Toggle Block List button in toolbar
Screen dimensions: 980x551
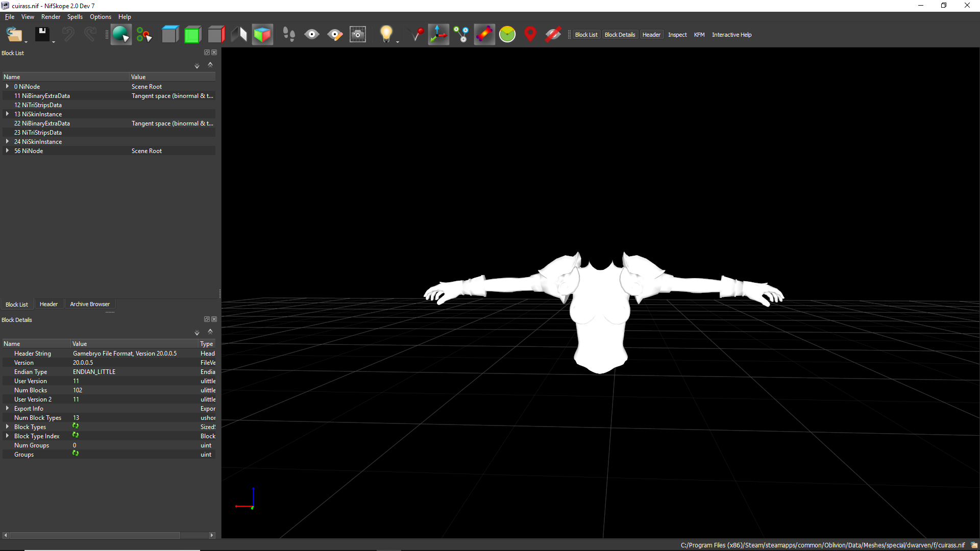tap(586, 35)
